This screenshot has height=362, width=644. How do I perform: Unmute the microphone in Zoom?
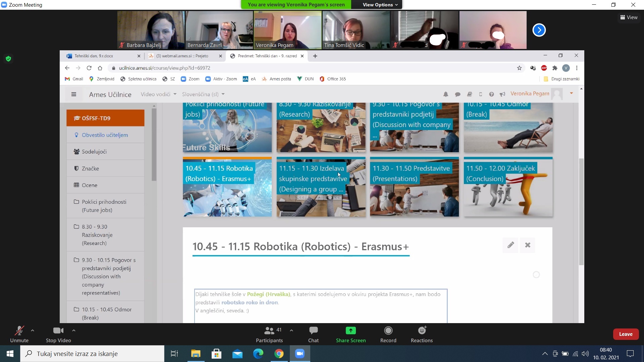[x=19, y=334]
